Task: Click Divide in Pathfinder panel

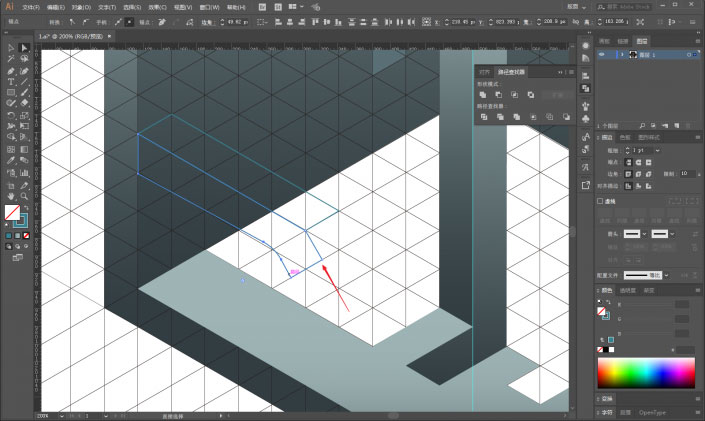Action: click(484, 117)
